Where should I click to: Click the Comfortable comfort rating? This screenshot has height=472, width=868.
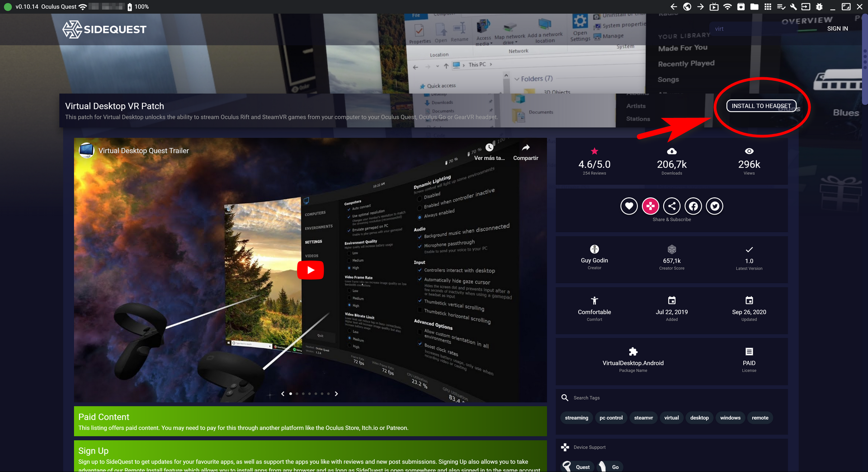[594, 312]
